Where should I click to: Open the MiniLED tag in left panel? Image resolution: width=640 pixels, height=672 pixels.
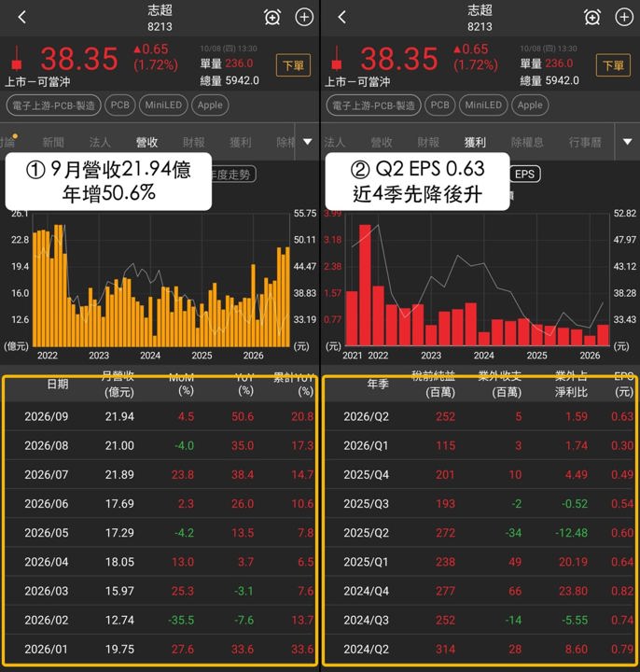coord(163,105)
